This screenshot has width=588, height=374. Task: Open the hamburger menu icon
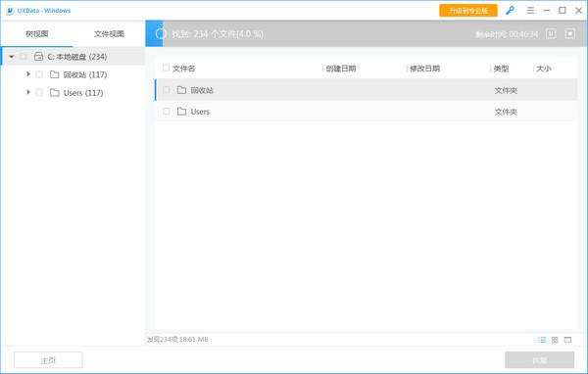pos(530,11)
